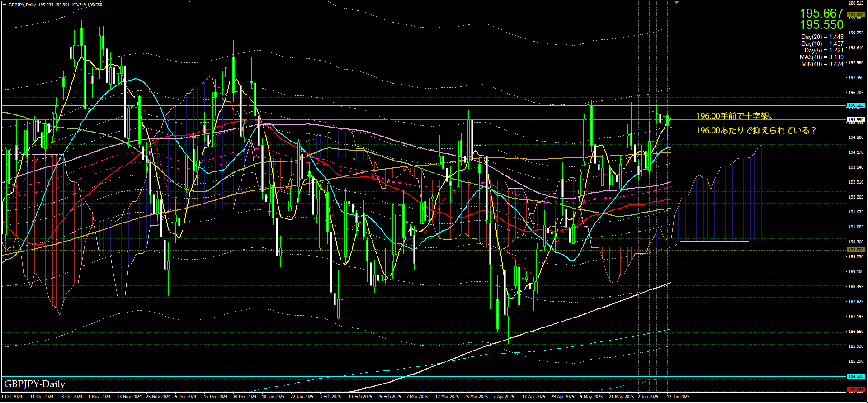The width and height of the screenshot is (868, 403).
Task: Click the 193.540 value on price scale
Action: [x=856, y=167]
